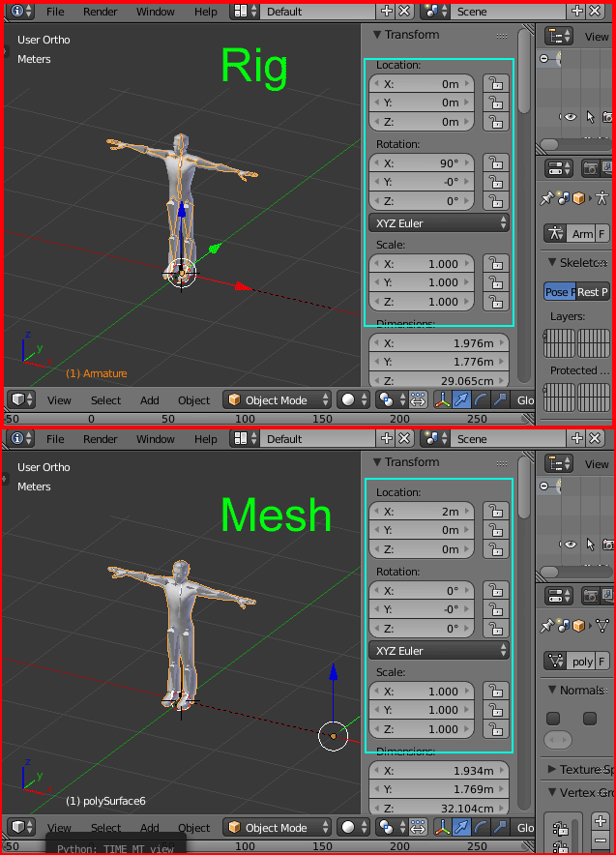Select the translate manipulator arrow in the Mesh window header
The image size is (616, 855).
coord(463,827)
